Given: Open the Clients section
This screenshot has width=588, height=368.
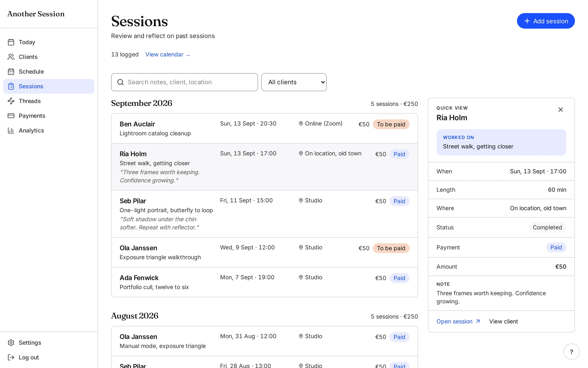Looking at the screenshot, I should 49,57.
